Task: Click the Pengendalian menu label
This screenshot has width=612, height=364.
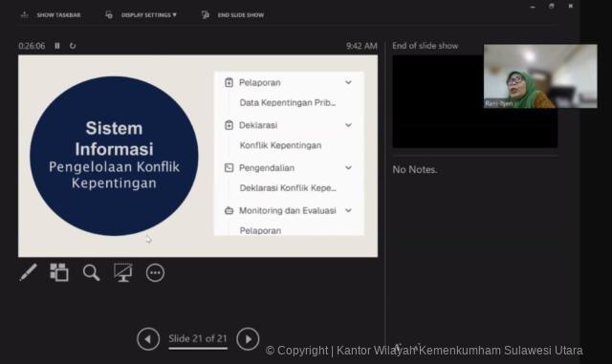Action: (x=267, y=168)
